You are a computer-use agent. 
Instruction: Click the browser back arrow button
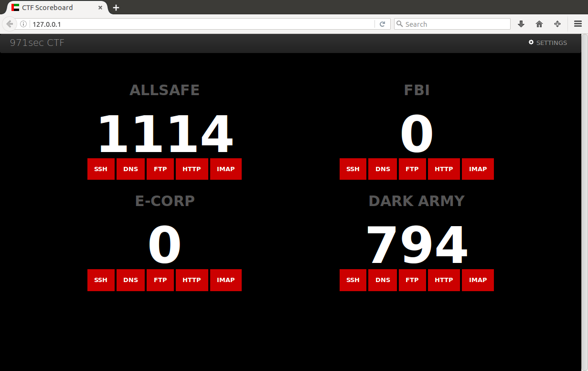9,24
